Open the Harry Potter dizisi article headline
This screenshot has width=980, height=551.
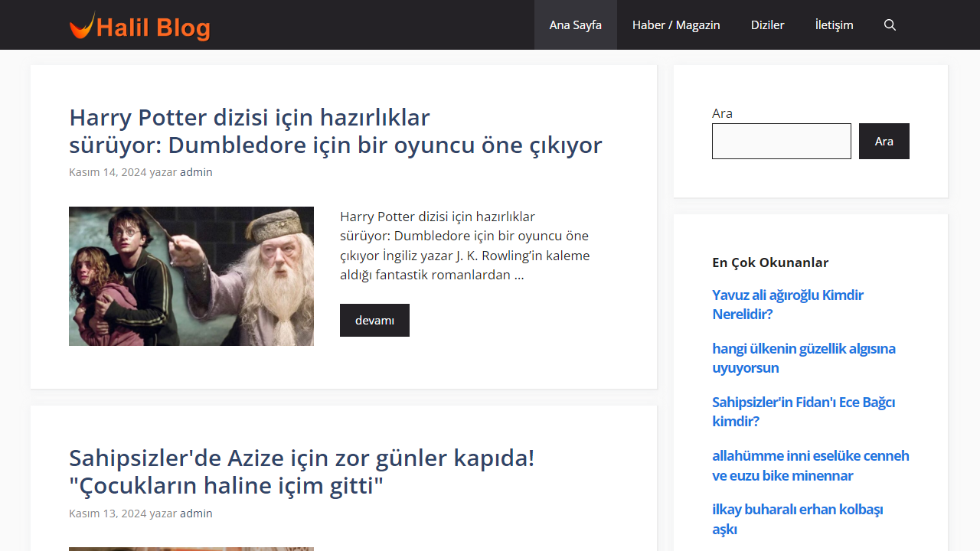click(x=335, y=131)
